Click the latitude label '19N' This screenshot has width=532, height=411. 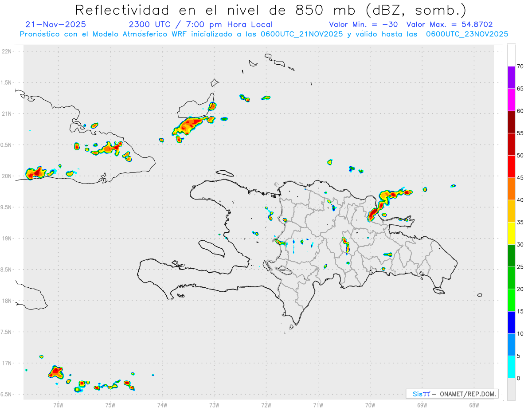coord(7,239)
